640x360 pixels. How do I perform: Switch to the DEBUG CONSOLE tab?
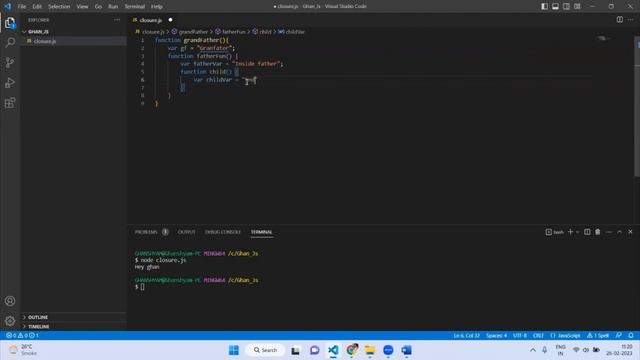(223, 232)
